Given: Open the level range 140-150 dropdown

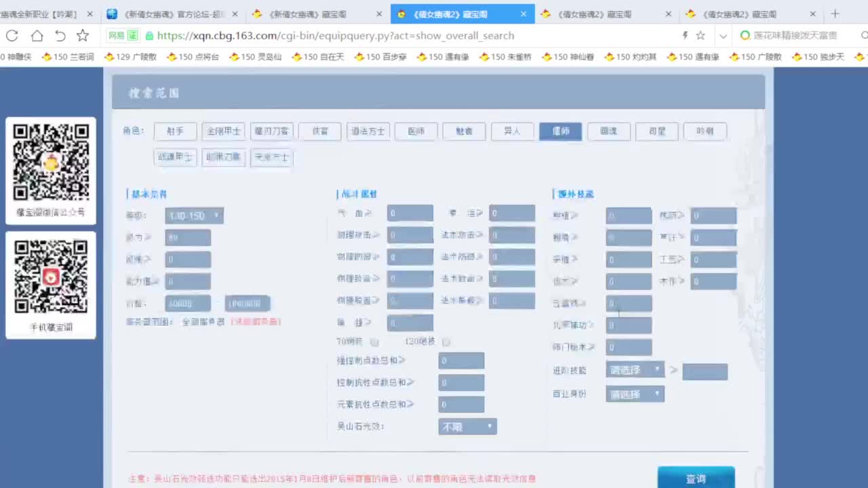Looking at the screenshot, I should [x=194, y=215].
